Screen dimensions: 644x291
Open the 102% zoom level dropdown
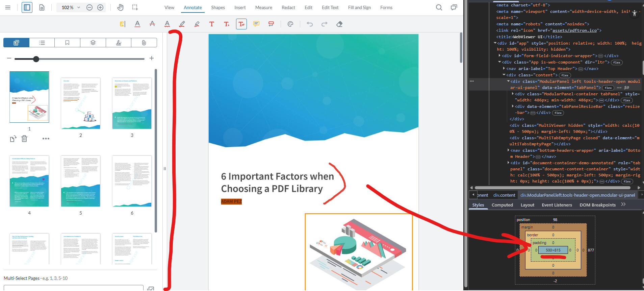(71, 7)
